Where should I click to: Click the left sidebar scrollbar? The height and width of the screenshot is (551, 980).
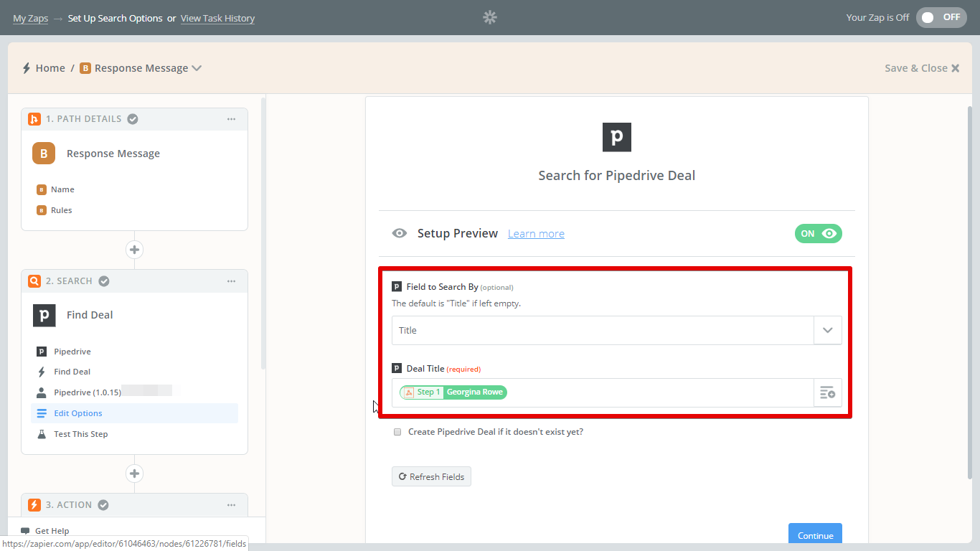click(x=263, y=233)
